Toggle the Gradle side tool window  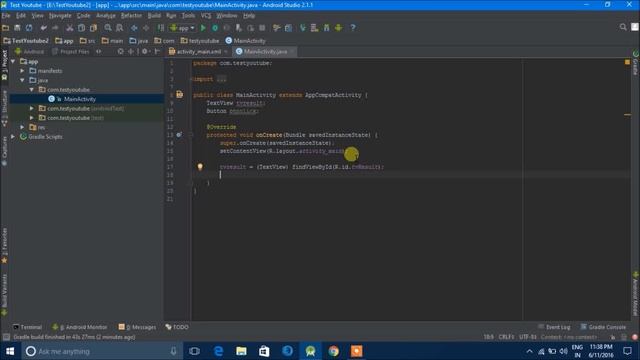coord(636,63)
